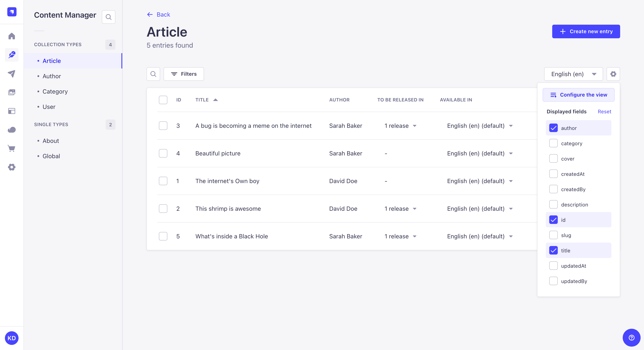The width and height of the screenshot is (644, 350).
Task: Click the Content Manager search icon
Action: (x=109, y=17)
